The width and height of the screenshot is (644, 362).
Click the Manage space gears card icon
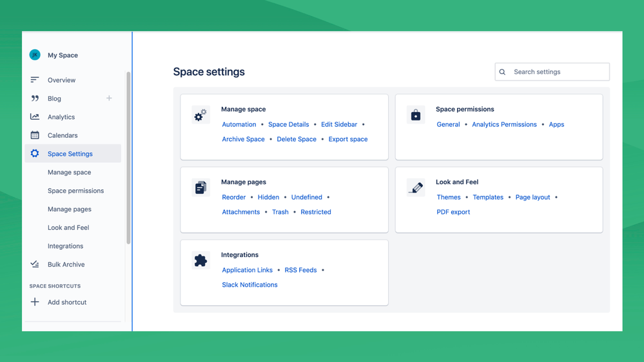coord(200,115)
